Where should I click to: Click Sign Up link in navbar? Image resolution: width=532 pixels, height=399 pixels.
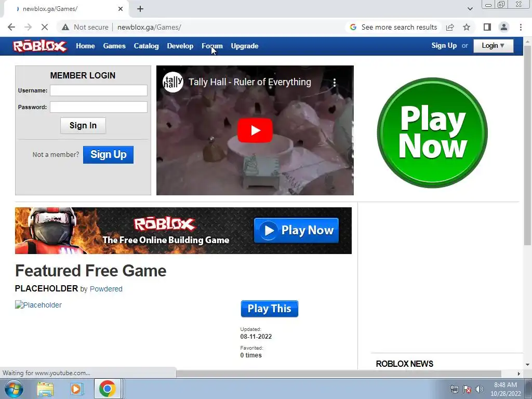(x=444, y=46)
